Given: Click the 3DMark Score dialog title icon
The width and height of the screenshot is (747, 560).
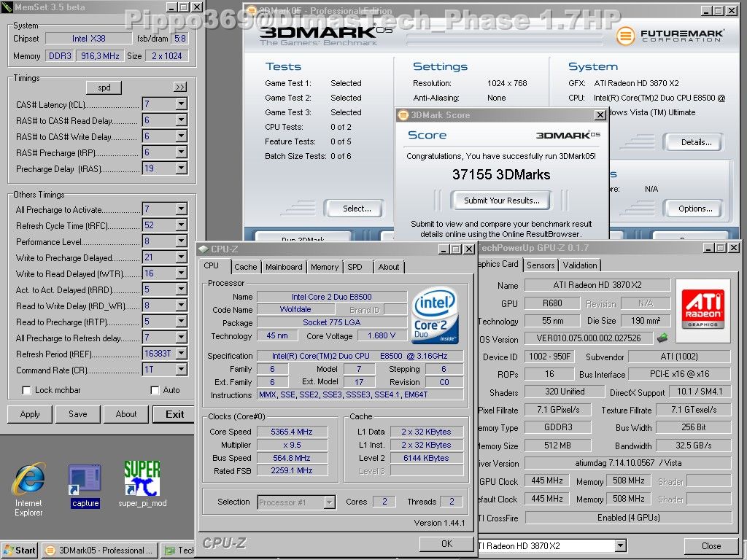Looking at the screenshot, I should (403, 114).
